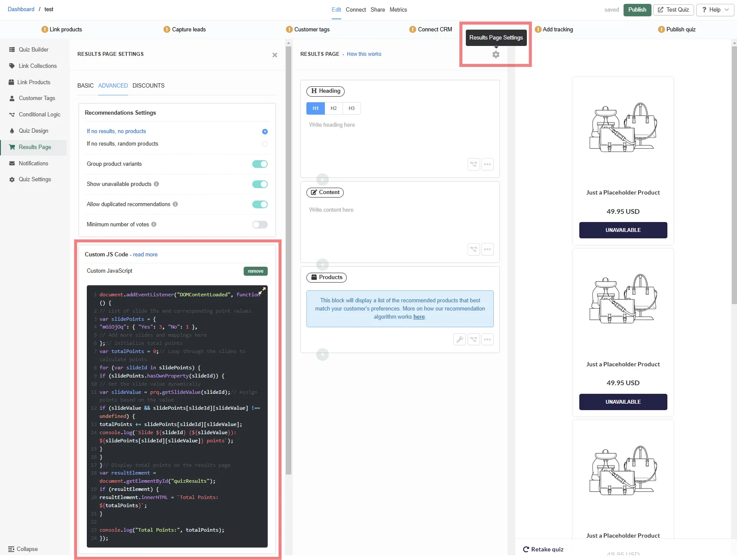Click the Publish button
The height and width of the screenshot is (560, 737).
pos(637,9)
